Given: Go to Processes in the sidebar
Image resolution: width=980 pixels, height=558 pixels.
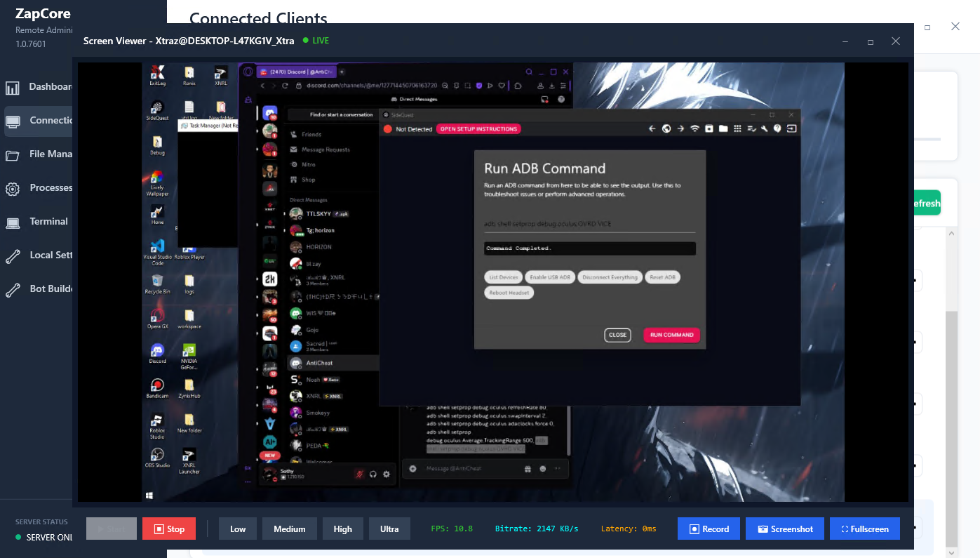Looking at the screenshot, I should click(x=38, y=188).
